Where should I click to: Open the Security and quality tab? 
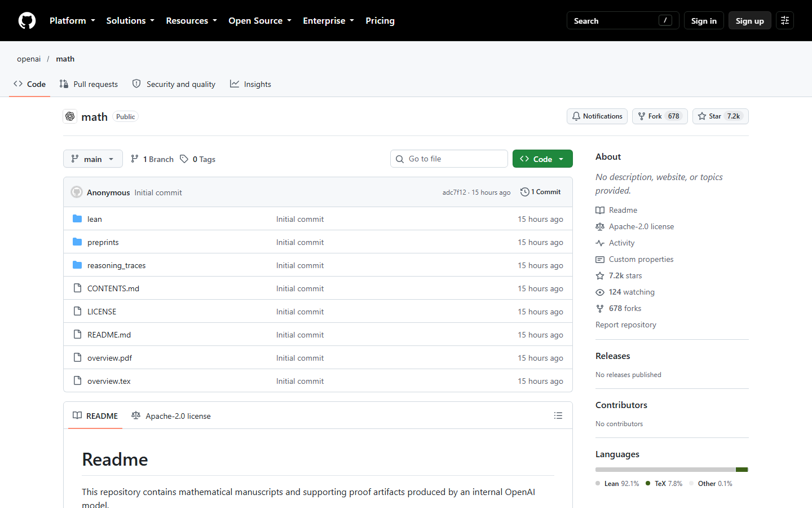[x=174, y=84]
